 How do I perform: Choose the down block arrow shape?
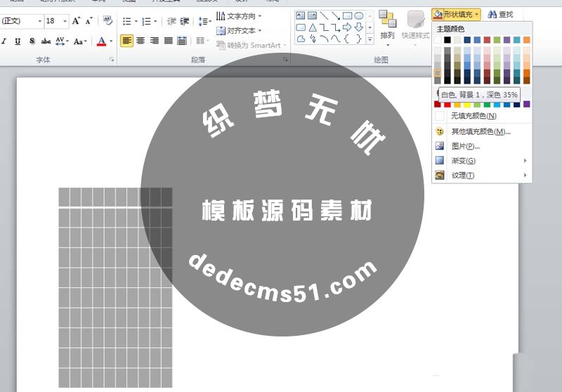point(358,27)
